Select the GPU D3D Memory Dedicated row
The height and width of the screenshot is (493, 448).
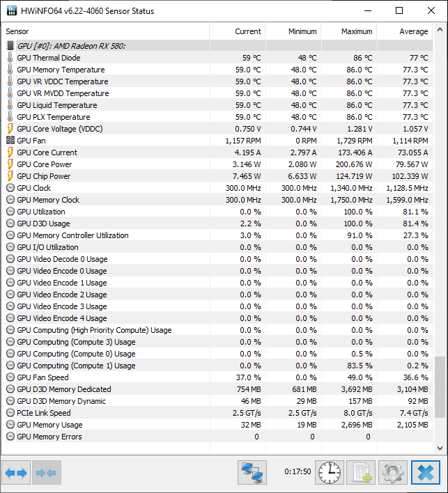click(217, 389)
